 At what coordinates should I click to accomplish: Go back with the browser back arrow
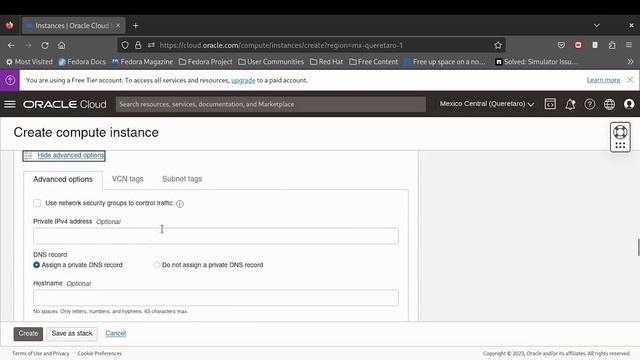click(x=11, y=45)
